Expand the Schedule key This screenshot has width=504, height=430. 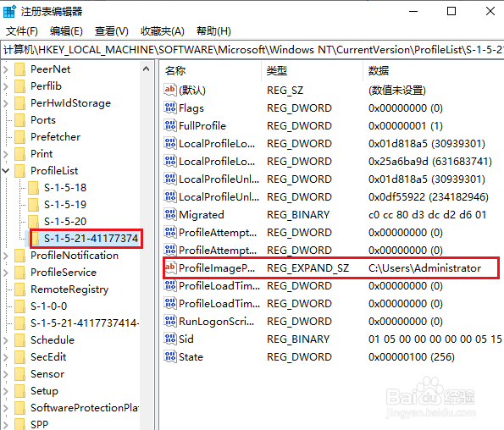[x=6, y=340]
